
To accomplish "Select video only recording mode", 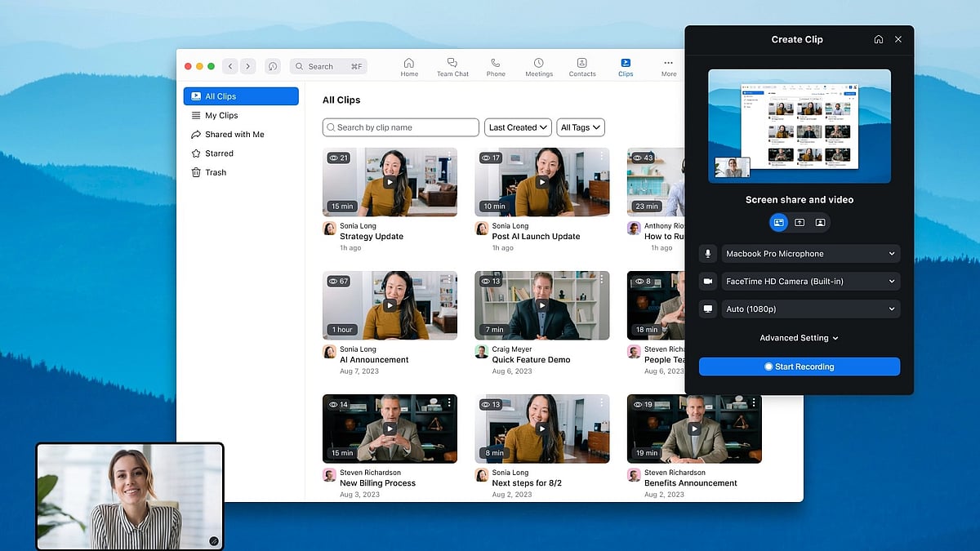I will pyautogui.click(x=820, y=222).
